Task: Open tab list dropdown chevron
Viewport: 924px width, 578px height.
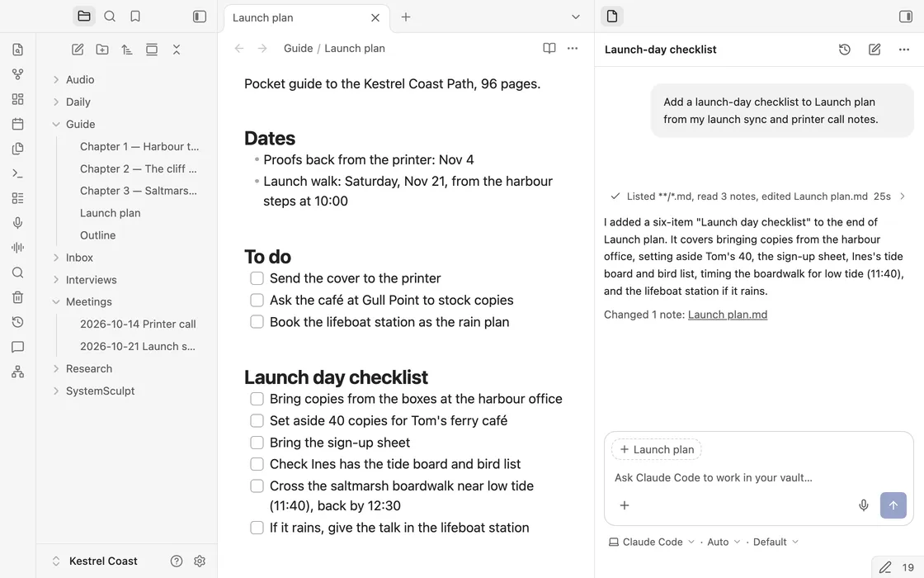Action: pyautogui.click(x=576, y=17)
